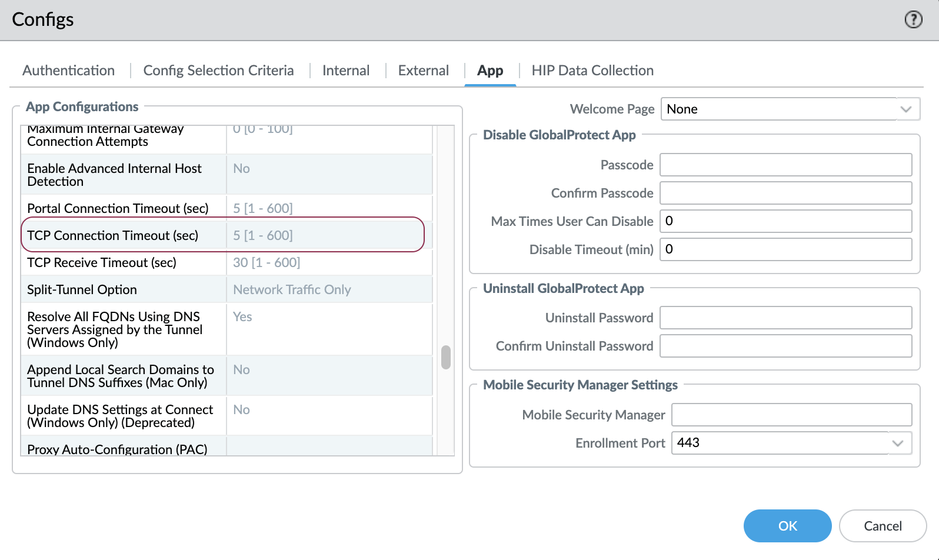Click the help question mark icon
The height and width of the screenshot is (560, 939).
(x=913, y=19)
